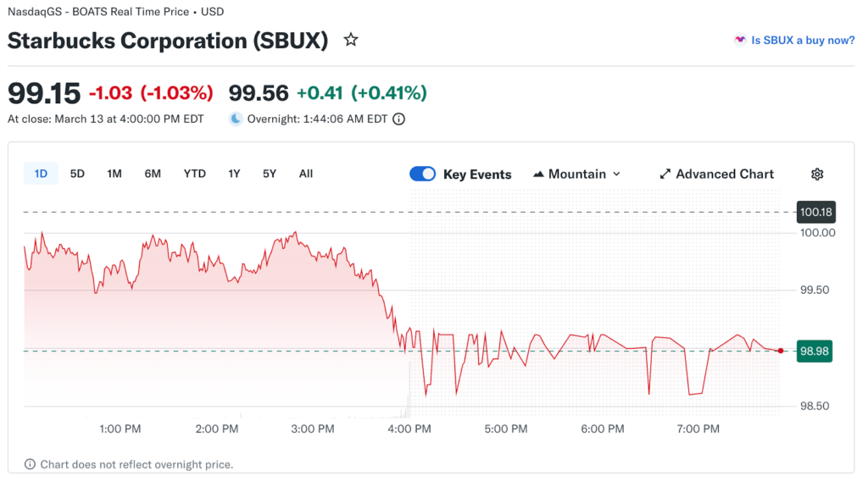Click the red endpoint marker on the chart line

(780, 350)
